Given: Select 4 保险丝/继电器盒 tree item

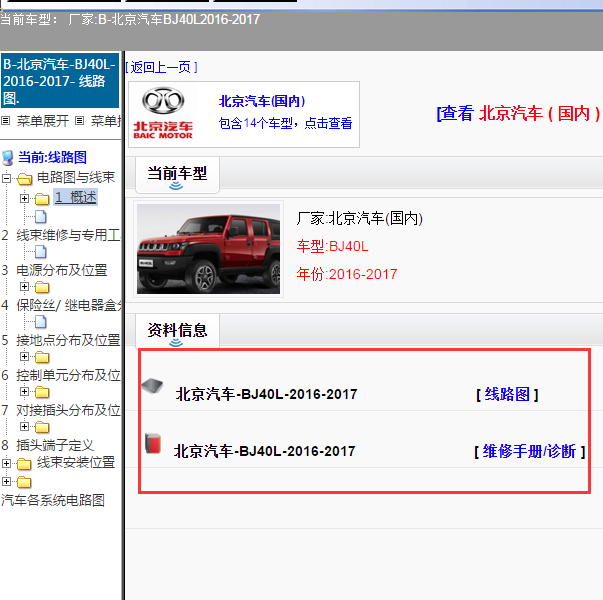Looking at the screenshot, I should [x=62, y=305].
